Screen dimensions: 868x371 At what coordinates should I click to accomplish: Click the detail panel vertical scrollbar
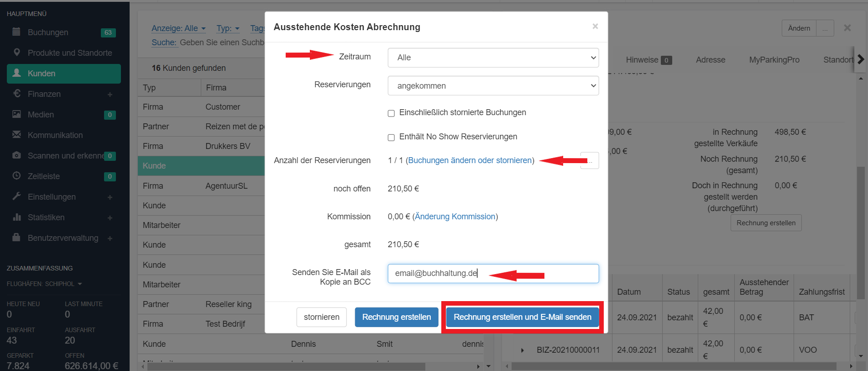pos(861,233)
